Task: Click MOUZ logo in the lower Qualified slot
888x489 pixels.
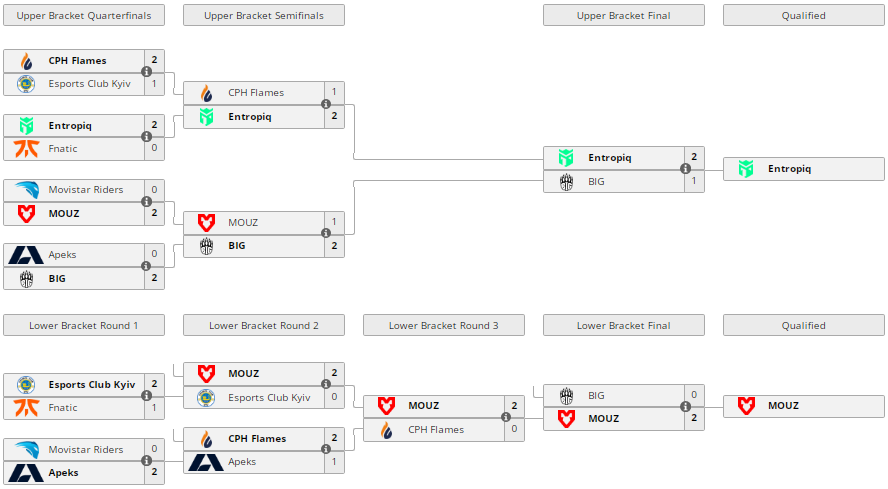Action: tap(746, 406)
